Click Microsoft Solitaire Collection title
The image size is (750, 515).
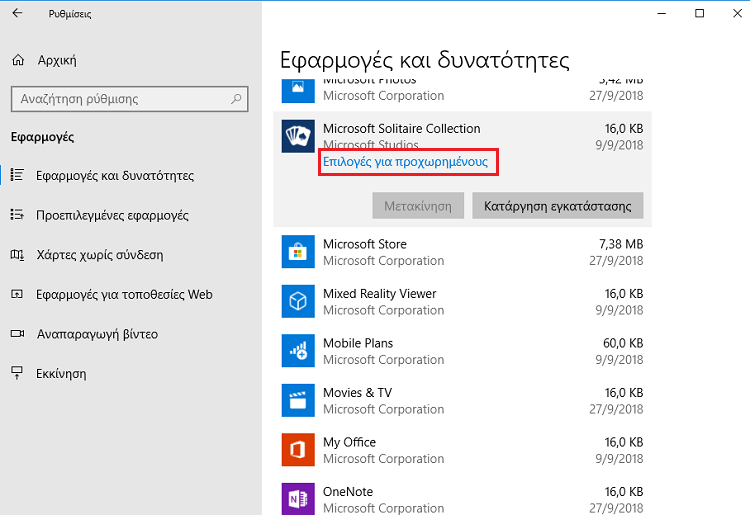click(x=402, y=129)
